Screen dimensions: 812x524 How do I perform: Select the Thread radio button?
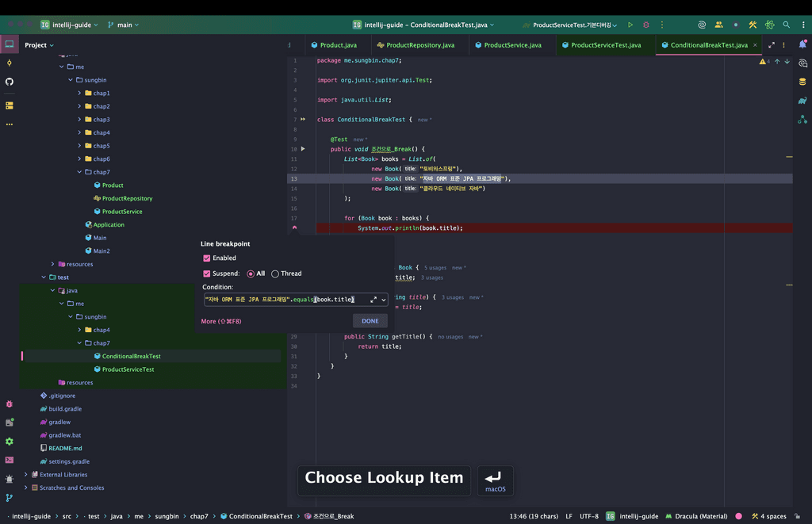[x=275, y=273]
